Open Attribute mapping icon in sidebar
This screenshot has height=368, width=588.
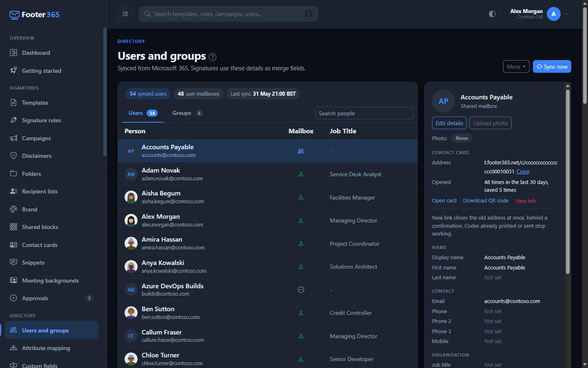(13, 348)
